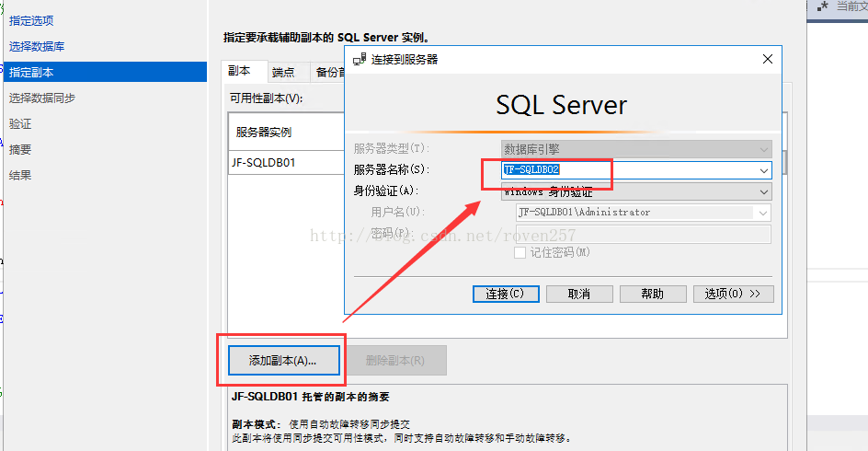This screenshot has width=868, height=451.
Task: Select JF-SQLDB01 row in replica list
Action: coord(286,163)
